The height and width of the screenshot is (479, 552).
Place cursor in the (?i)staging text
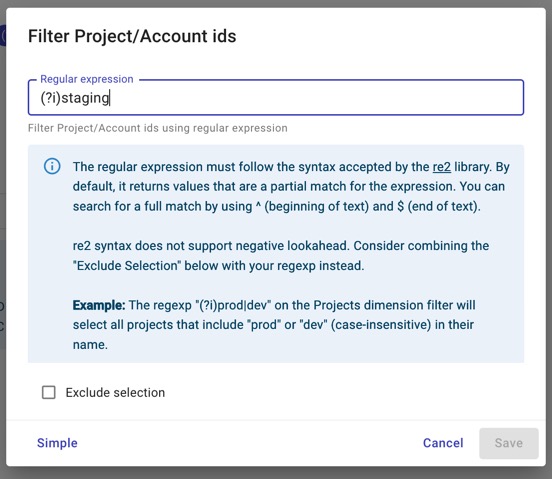point(75,98)
